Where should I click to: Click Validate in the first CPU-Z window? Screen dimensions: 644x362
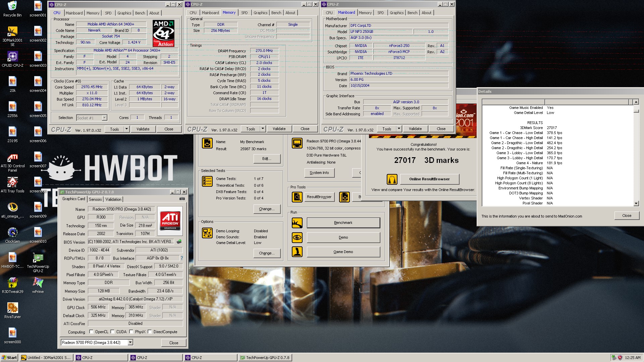pos(143,129)
